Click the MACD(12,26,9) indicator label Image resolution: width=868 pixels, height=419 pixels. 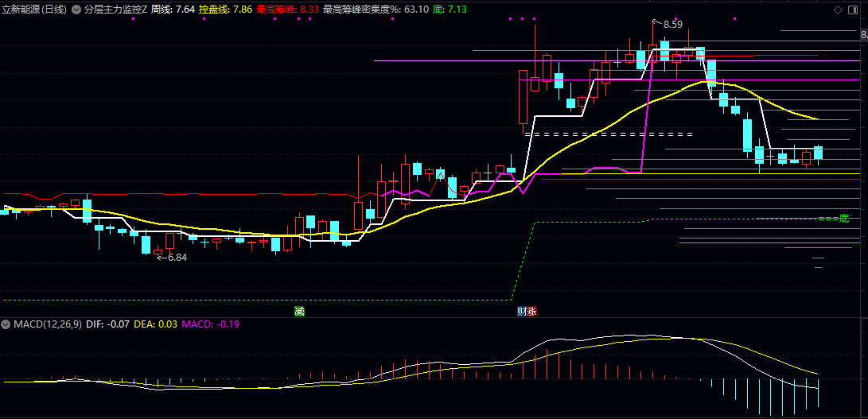click(x=46, y=324)
